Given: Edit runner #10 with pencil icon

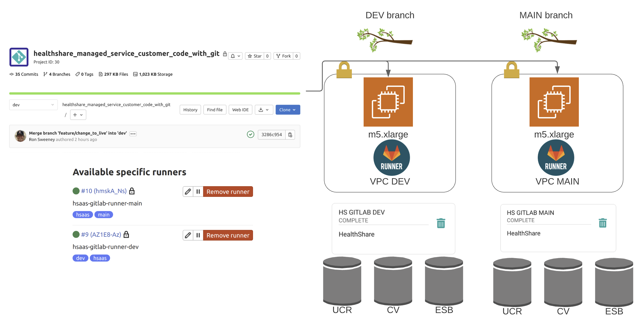Looking at the screenshot, I should pos(188,192).
